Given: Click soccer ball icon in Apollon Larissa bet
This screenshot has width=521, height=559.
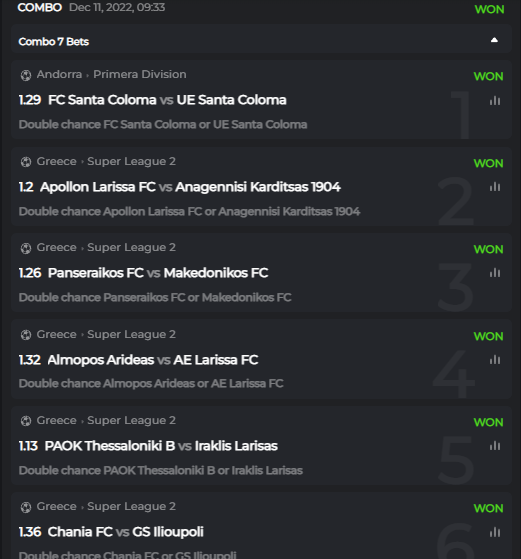Looking at the screenshot, I should 26,162.
